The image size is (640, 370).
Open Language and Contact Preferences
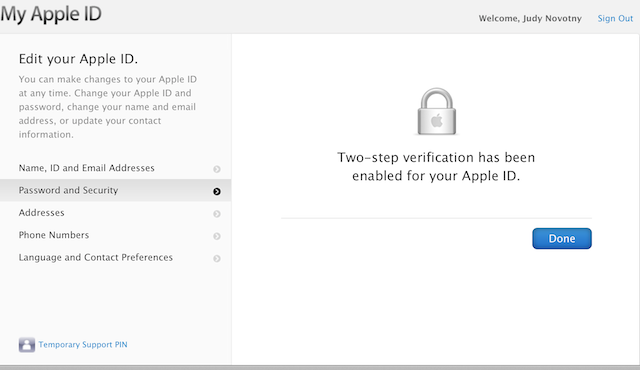116,257
